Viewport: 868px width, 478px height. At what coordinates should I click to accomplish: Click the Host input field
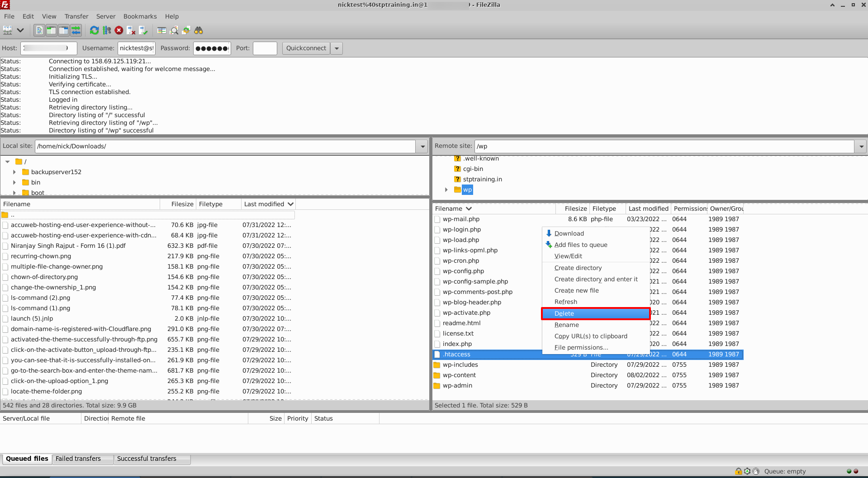coord(49,48)
